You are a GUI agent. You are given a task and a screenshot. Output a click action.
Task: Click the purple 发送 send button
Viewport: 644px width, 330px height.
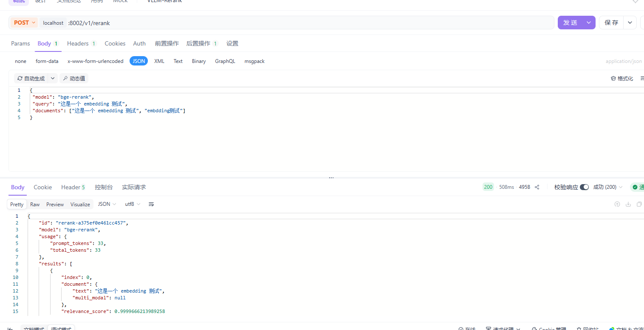(570, 23)
